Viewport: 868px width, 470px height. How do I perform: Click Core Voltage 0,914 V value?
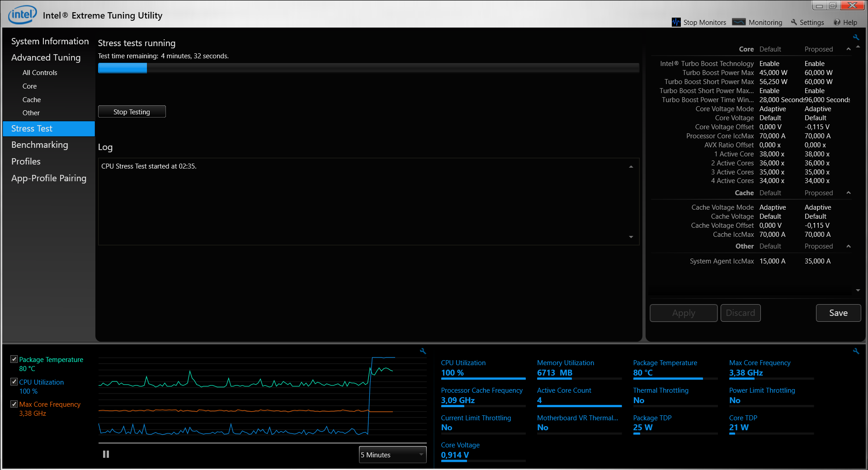[x=455, y=455]
